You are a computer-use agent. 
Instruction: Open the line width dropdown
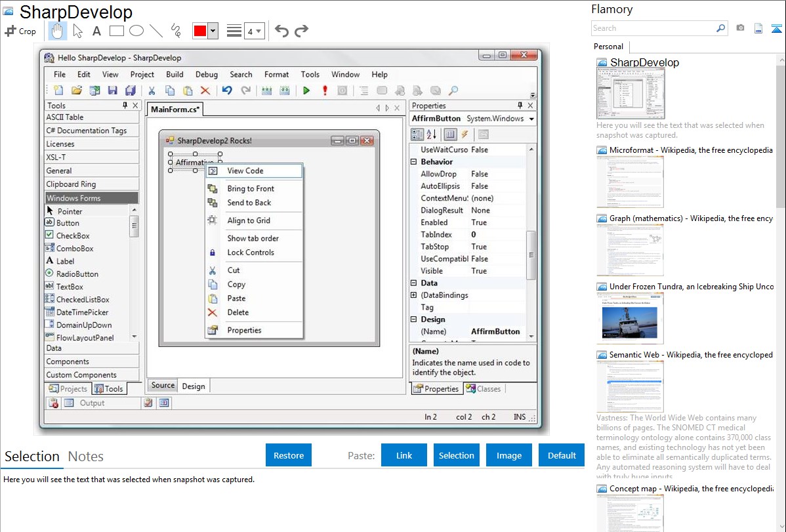(x=254, y=31)
